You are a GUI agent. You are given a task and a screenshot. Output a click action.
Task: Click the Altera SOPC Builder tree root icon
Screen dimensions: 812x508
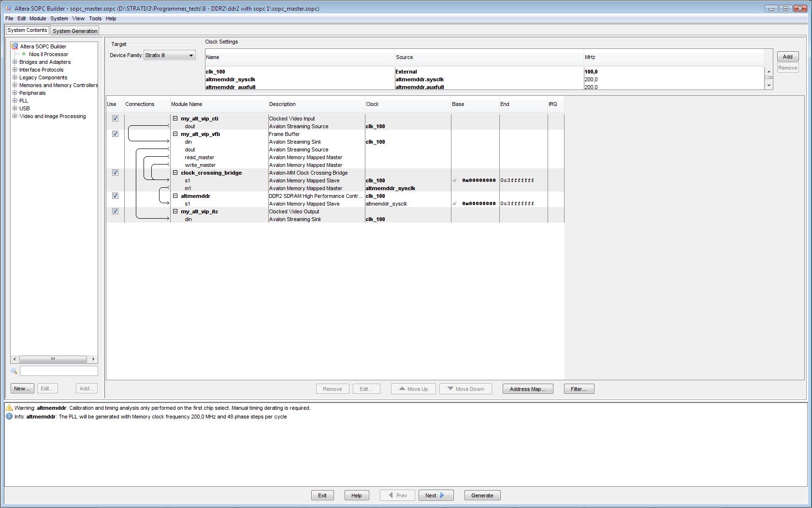point(14,46)
